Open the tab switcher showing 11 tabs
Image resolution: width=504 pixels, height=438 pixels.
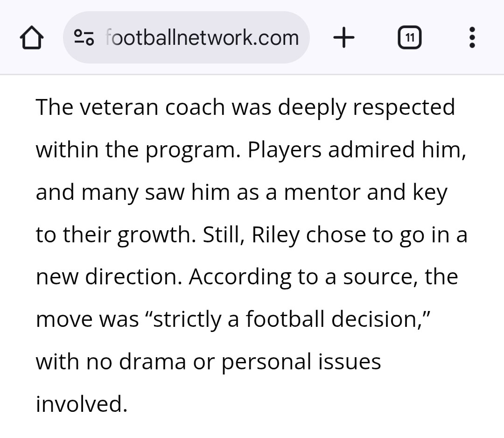click(x=409, y=38)
